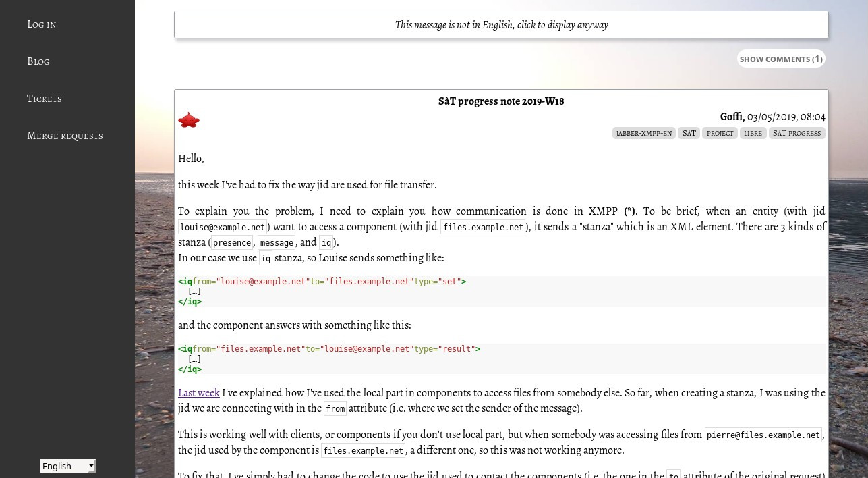Viewport: 868px width, 478px height.
Task: Click the presence stanza code label
Action: pos(232,243)
